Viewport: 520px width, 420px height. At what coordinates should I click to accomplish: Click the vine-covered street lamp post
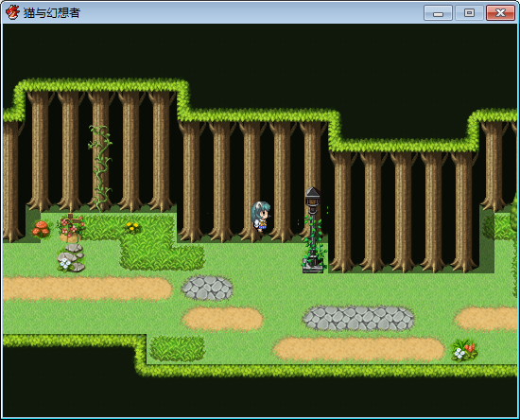pos(313,230)
